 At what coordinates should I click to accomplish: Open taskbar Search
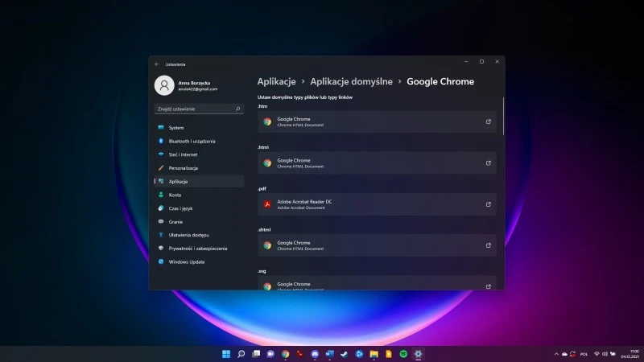click(x=241, y=354)
